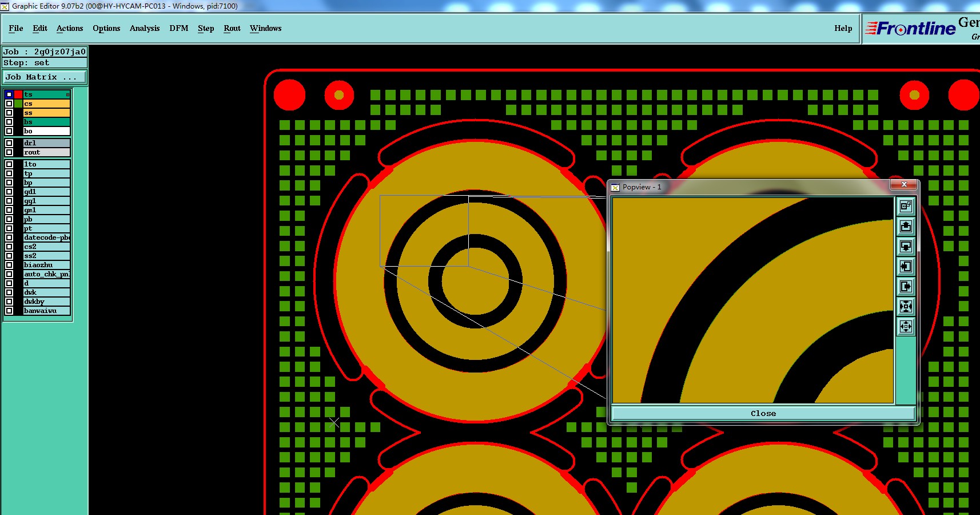980x515 pixels.
Task: Toggle display checkbox of ss layer
Action: pos(9,113)
